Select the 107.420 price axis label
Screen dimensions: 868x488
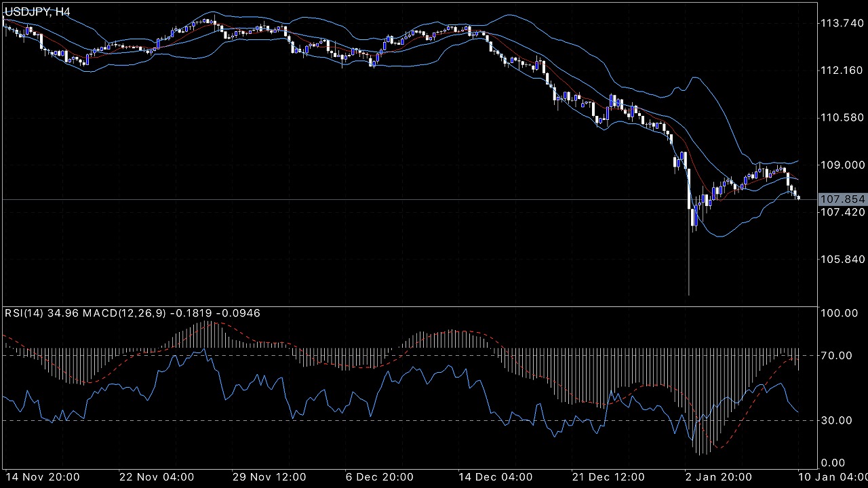[x=842, y=212]
